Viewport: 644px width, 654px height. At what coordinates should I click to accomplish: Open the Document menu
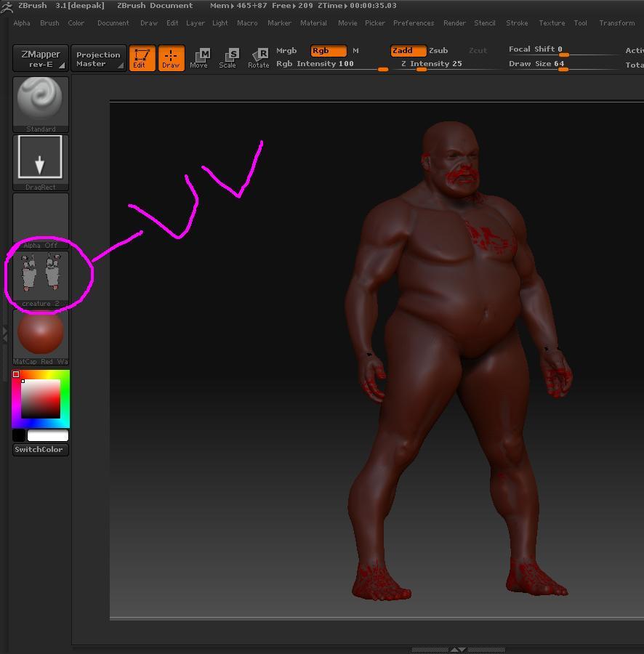[x=113, y=23]
